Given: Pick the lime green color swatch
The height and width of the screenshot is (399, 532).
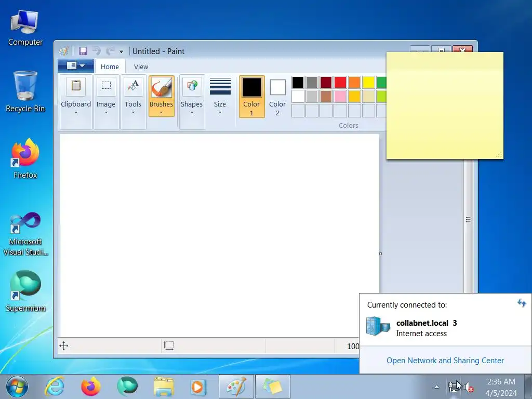Looking at the screenshot, I should 381,96.
